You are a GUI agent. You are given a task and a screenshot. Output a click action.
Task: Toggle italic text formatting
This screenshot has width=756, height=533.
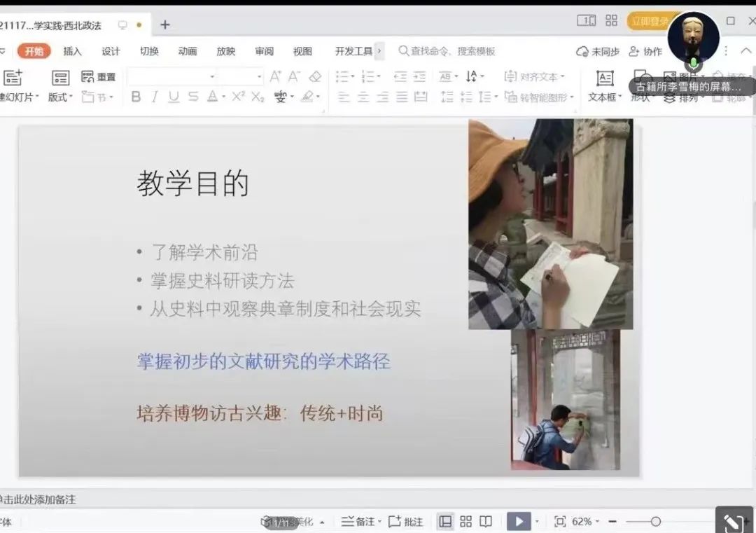155,97
